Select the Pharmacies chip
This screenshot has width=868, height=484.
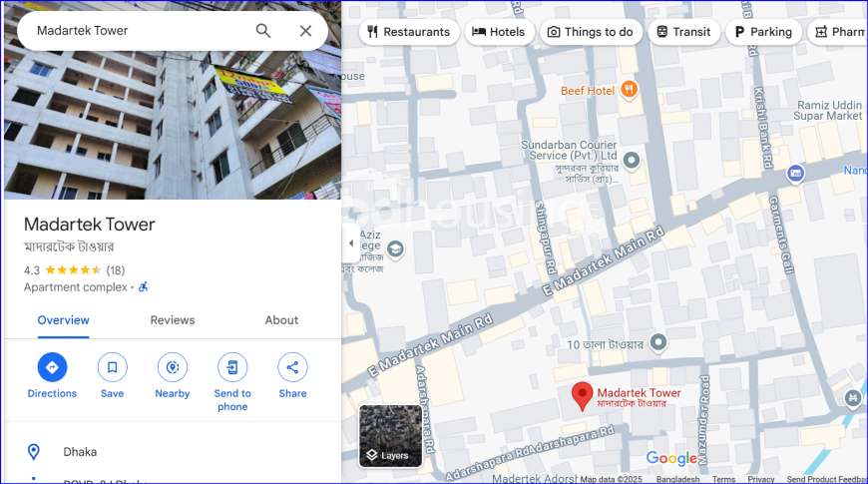838,32
